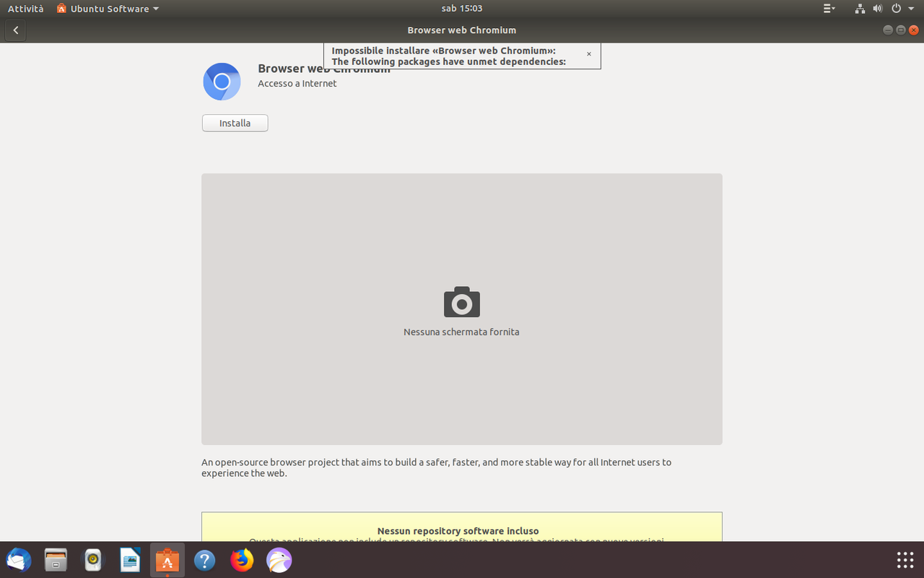Screen dimensions: 924x578
Task: Click the network icon in the top bar
Action: coord(860,8)
